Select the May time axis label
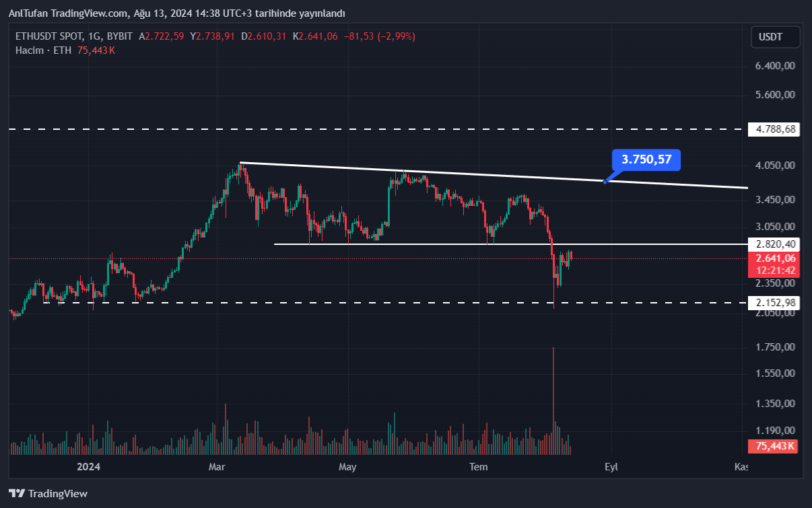The width and height of the screenshot is (812, 508). (347, 467)
